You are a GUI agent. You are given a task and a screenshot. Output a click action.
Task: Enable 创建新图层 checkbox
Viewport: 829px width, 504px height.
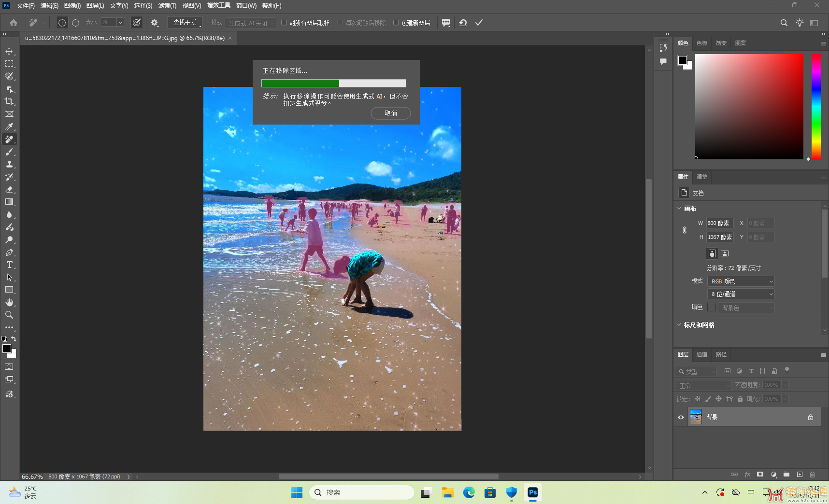pos(396,23)
